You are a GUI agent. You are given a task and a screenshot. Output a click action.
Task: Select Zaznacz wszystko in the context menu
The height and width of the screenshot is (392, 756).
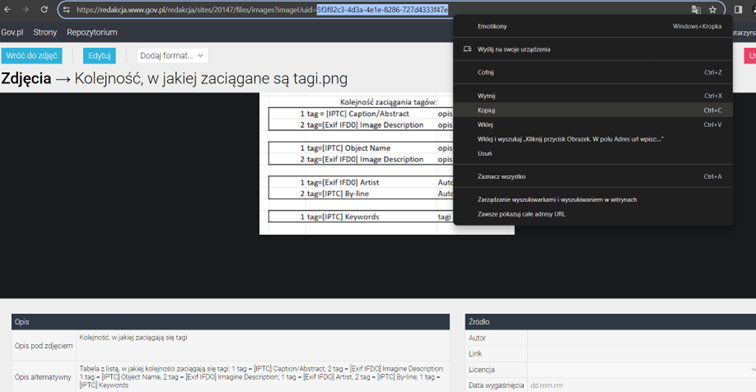click(x=593, y=176)
